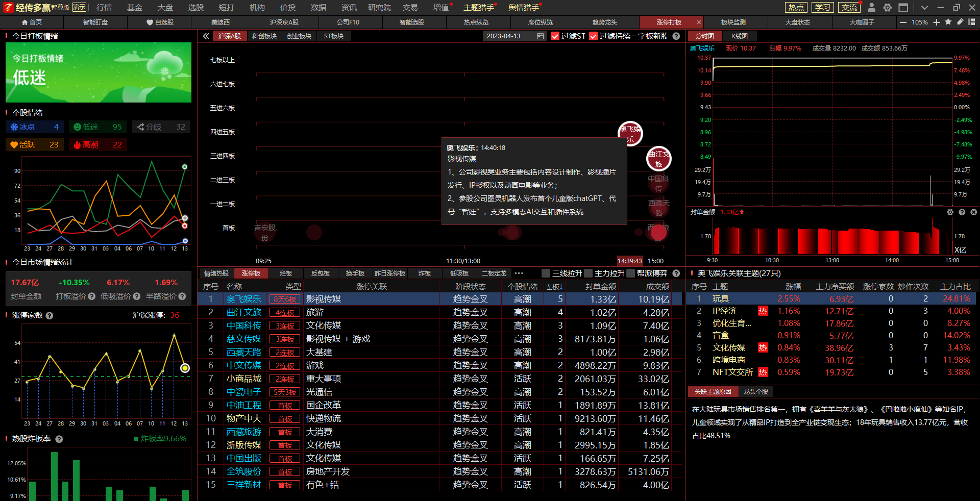Expand more tabs via the ellipsis
Image resolution: width=980 pixels, height=501 pixels.
coord(519,273)
